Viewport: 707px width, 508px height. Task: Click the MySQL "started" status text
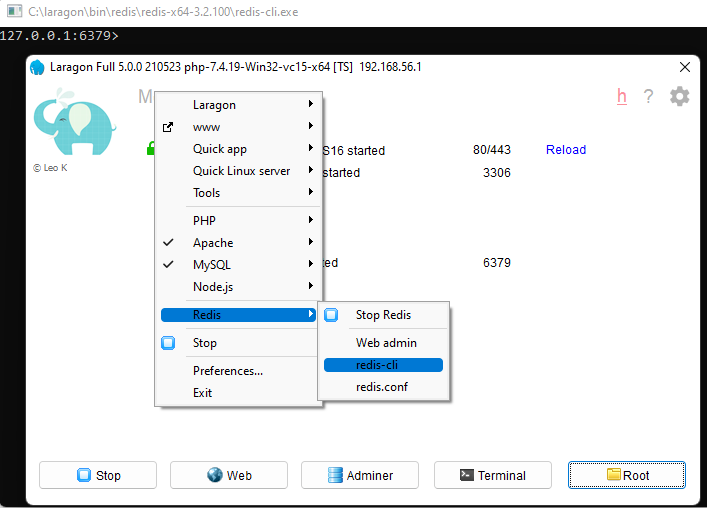pyautogui.click(x=341, y=173)
